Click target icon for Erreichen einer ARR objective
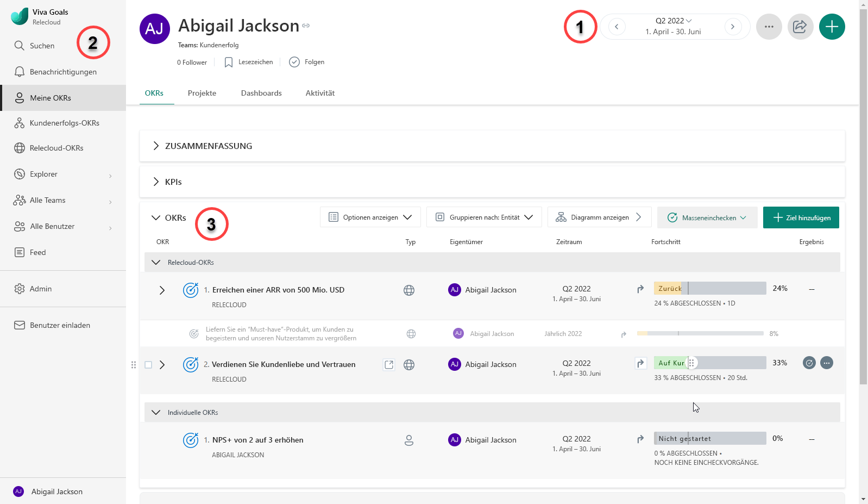Image resolution: width=868 pixels, height=504 pixels. click(x=191, y=290)
